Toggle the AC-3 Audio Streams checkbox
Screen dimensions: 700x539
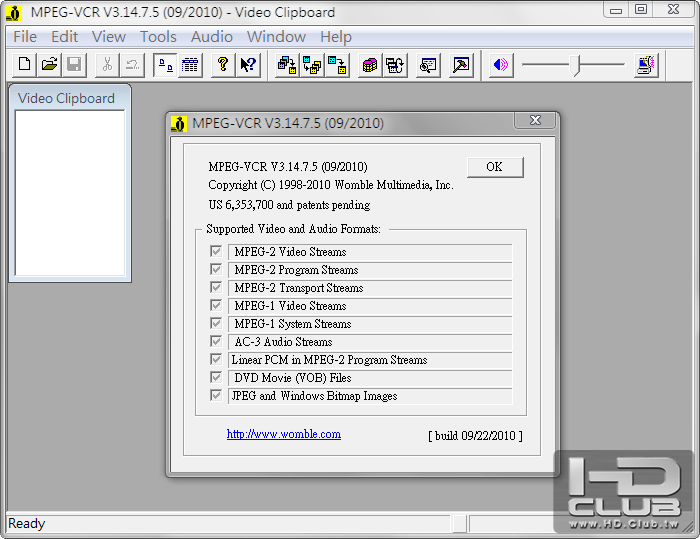216,341
